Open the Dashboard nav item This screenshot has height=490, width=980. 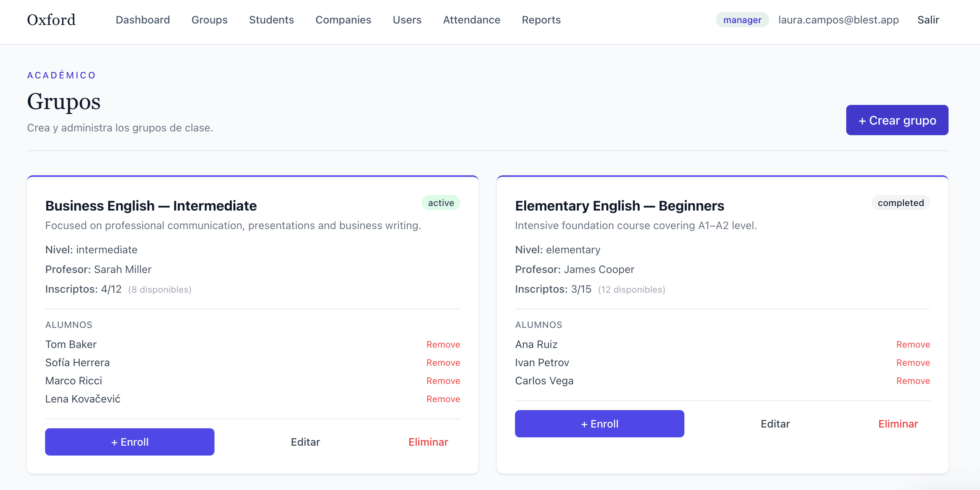tap(142, 20)
